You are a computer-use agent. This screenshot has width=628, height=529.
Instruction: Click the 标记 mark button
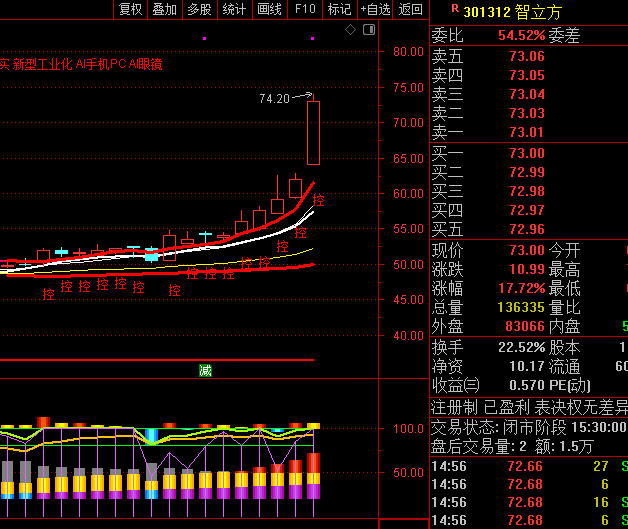(339, 10)
